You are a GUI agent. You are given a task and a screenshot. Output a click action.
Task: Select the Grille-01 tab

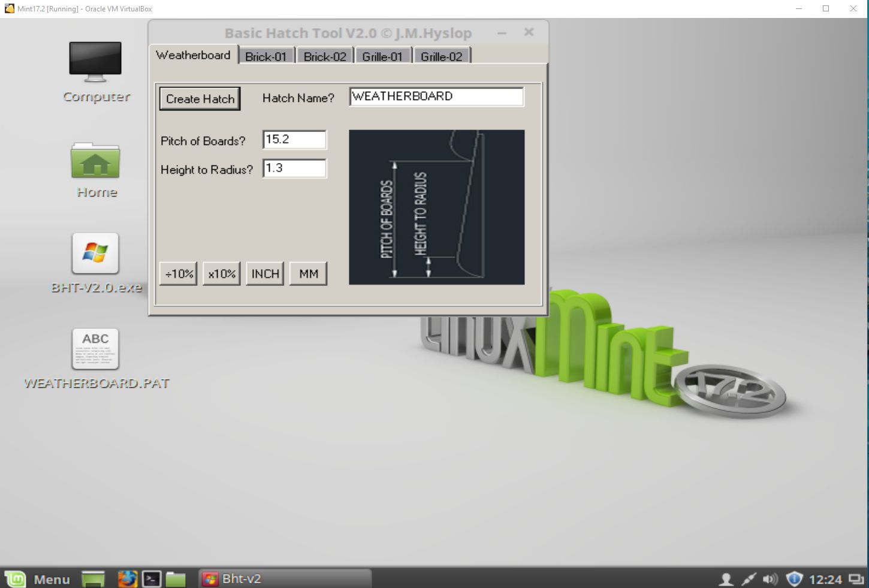382,56
